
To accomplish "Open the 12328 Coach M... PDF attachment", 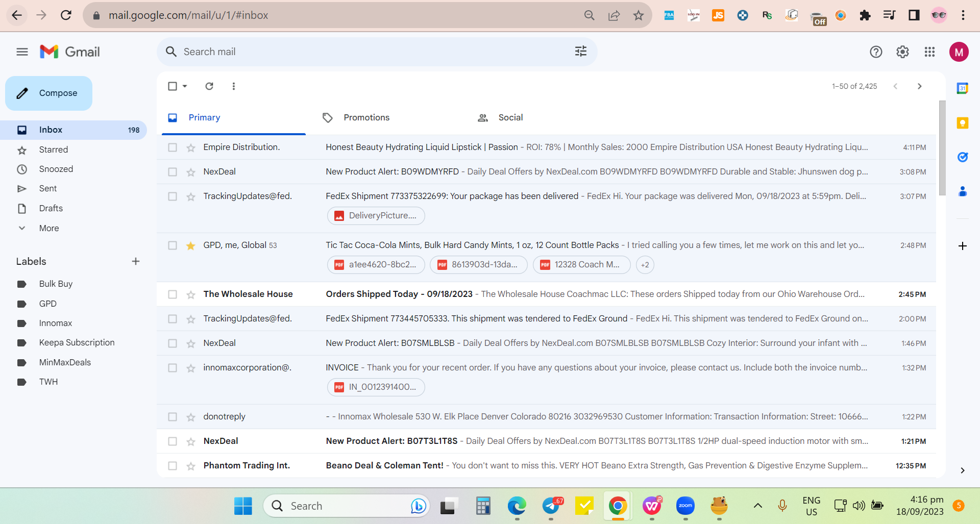I will pyautogui.click(x=582, y=265).
